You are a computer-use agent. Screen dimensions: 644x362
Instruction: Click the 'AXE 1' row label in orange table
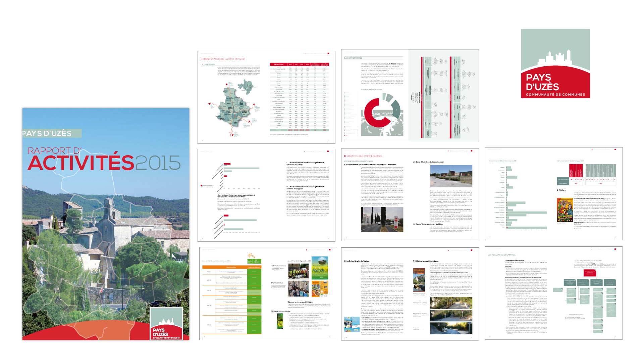(x=209, y=272)
